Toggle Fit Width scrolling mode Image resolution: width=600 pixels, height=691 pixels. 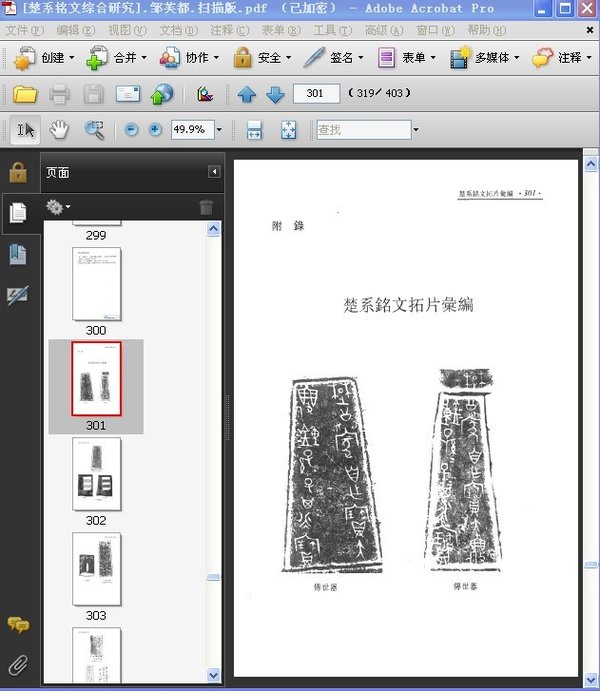[x=254, y=130]
